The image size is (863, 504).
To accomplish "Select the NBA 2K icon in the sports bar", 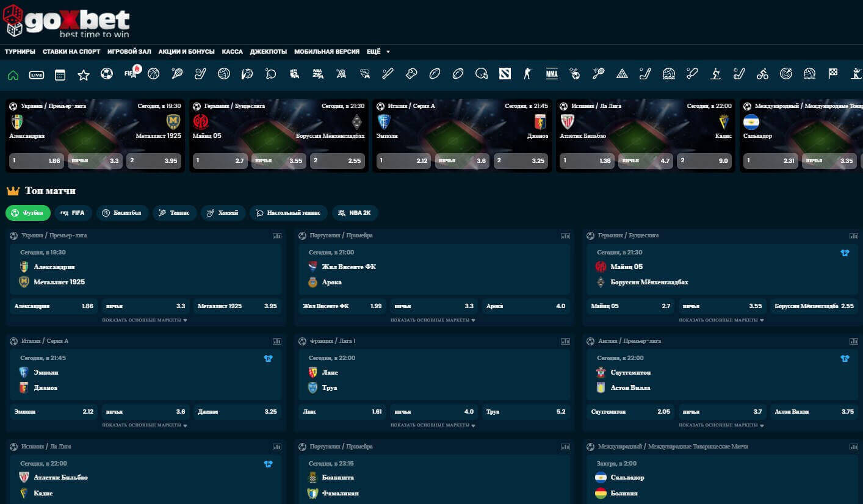I will click(317, 74).
